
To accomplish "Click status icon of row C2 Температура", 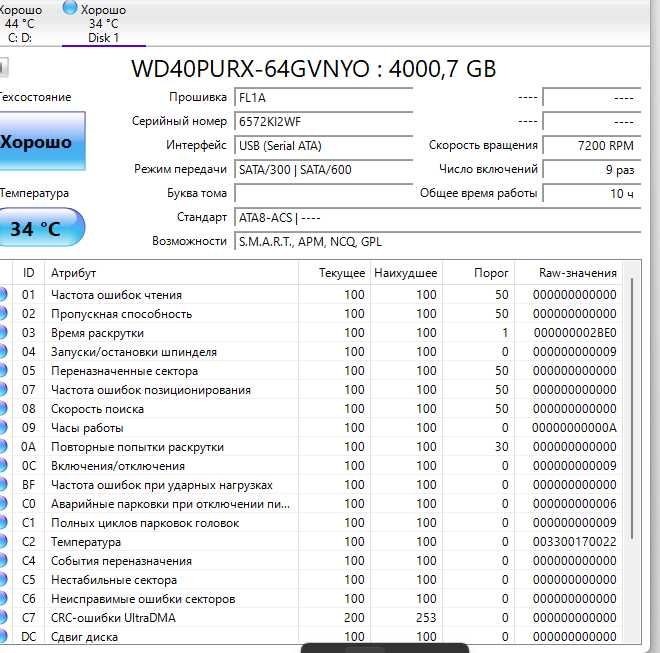I will pyautogui.click(x=3, y=541).
